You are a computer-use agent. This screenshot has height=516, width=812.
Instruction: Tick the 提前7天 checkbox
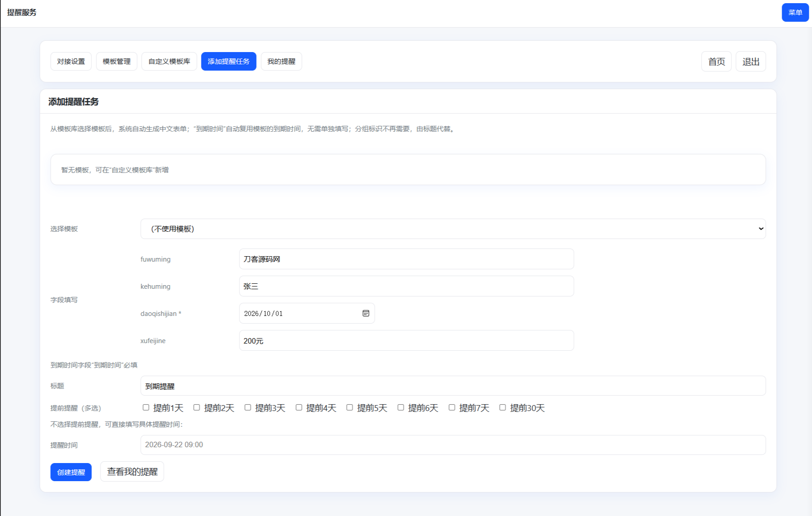click(x=452, y=407)
